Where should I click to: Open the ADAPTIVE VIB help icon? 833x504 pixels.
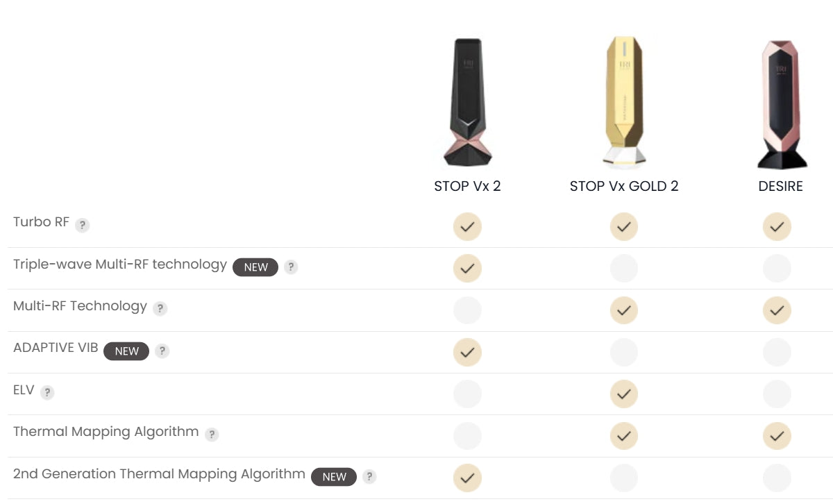pos(162,351)
